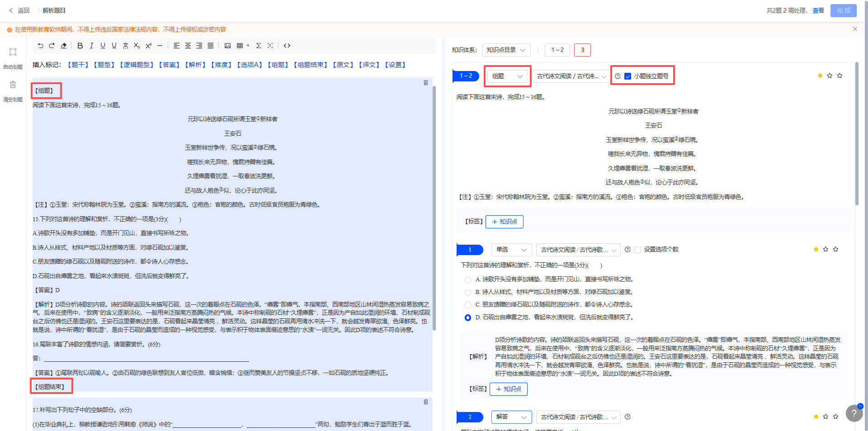Click the 完成 button
Image resolution: width=868 pixels, height=431 pixels.
point(844,10)
